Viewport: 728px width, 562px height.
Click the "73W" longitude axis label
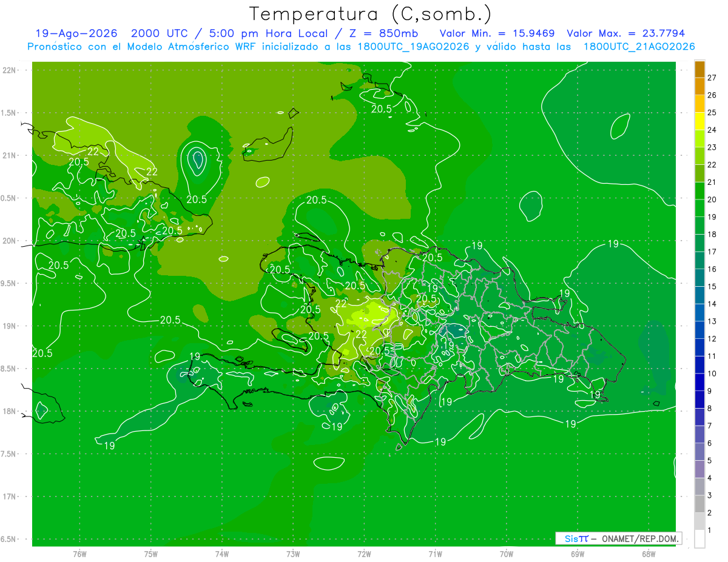point(293,554)
